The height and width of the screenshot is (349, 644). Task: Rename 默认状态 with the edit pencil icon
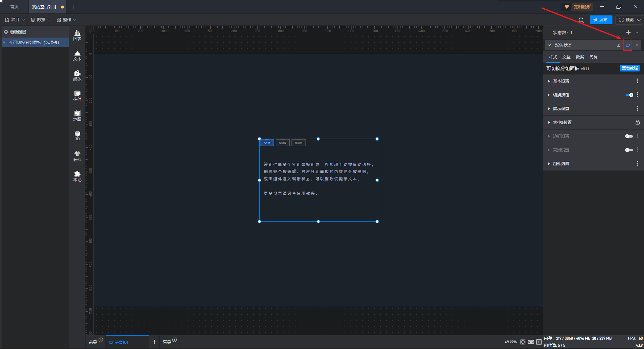[x=619, y=45]
